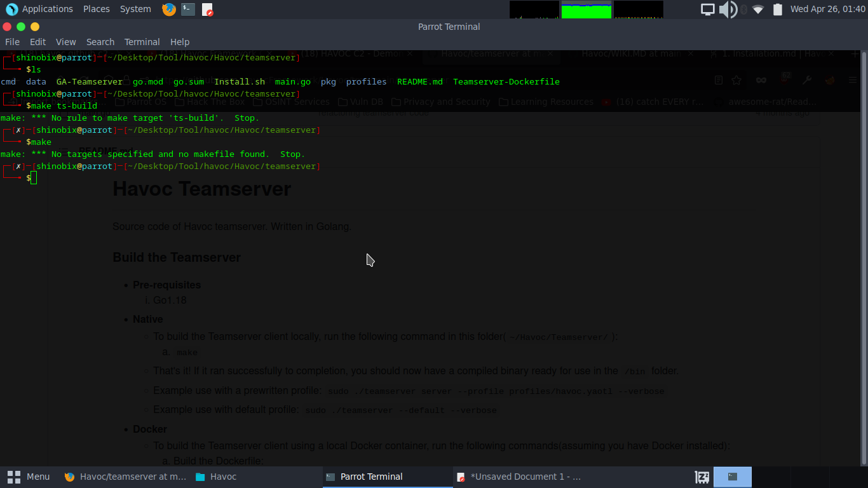Launch Firefox from the top panel
The image size is (868, 488).
[168, 9]
